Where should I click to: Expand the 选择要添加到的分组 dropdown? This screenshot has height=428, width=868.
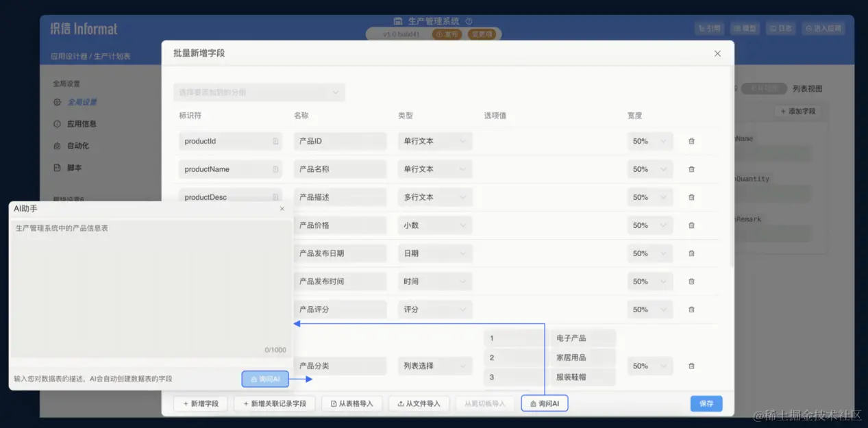click(x=259, y=92)
